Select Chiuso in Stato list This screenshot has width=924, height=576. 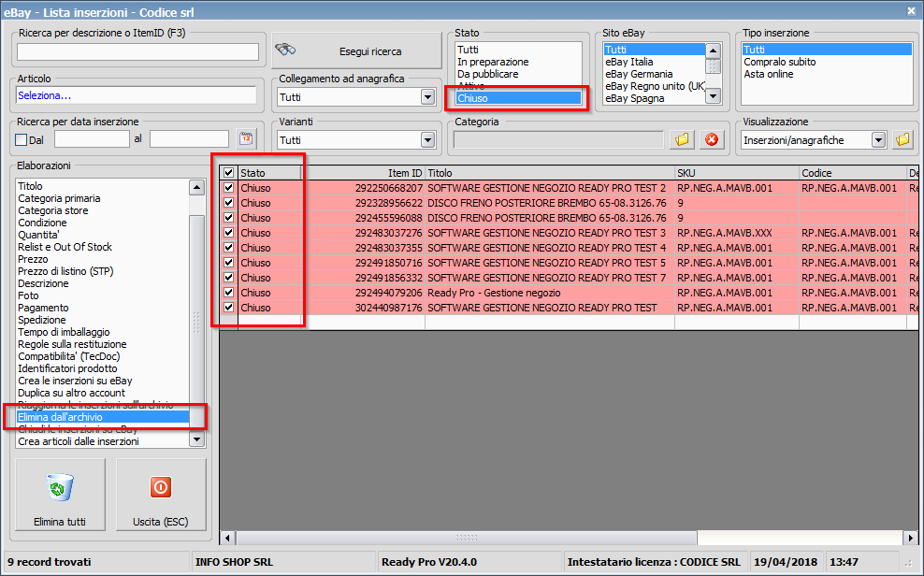(518, 98)
